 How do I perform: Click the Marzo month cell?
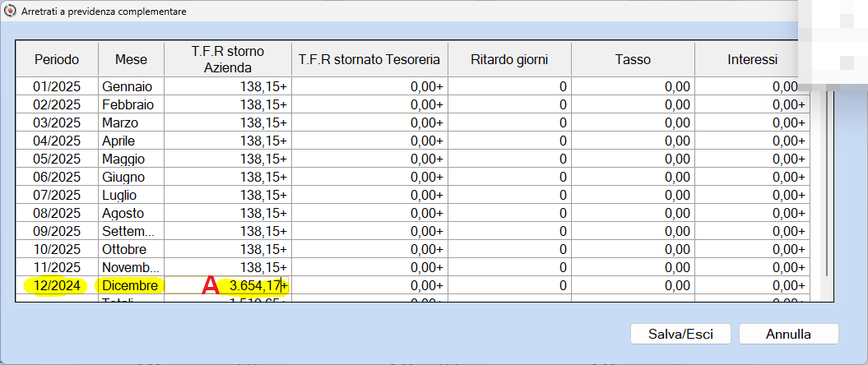[131, 122]
